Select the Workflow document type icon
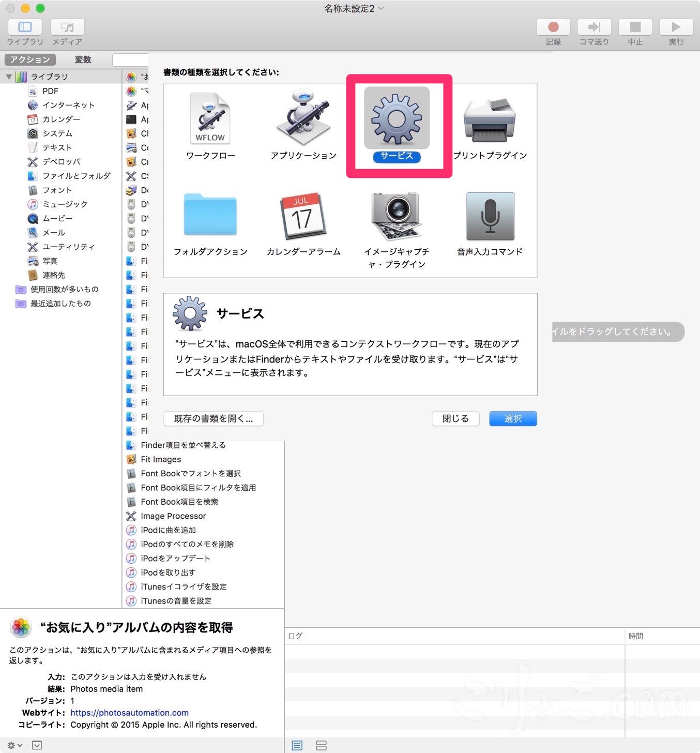700x753 pixels. click(x=210, y=119)
